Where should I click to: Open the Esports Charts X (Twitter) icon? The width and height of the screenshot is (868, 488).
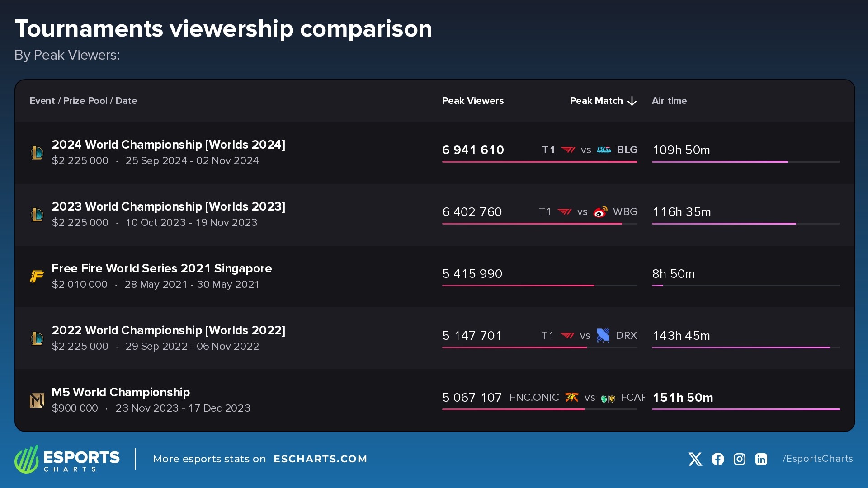pos(695,459)
